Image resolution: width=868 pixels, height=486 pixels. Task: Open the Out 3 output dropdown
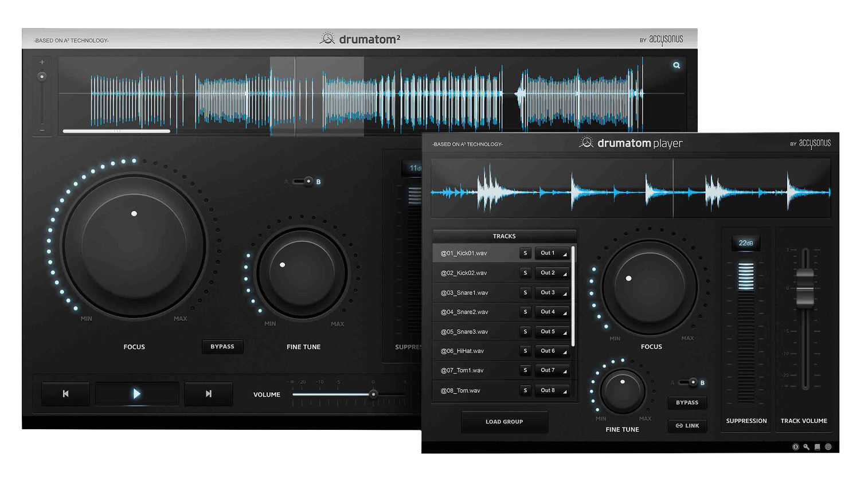pyautogui.click(x=552, y=293)
